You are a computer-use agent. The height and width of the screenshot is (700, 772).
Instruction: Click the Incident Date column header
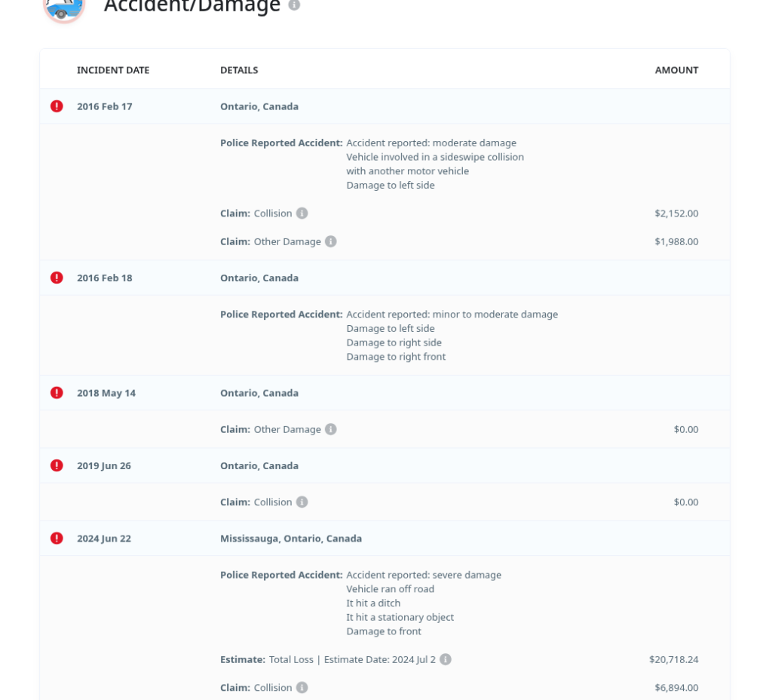click(113, 70)
